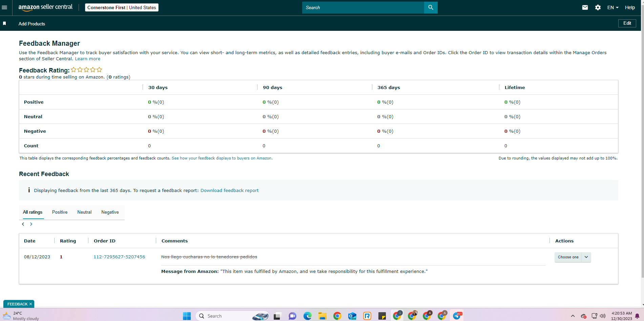Click the 90 days column header
The height and width of the screenshot is (321, 644).
click(x=272, y=87)
